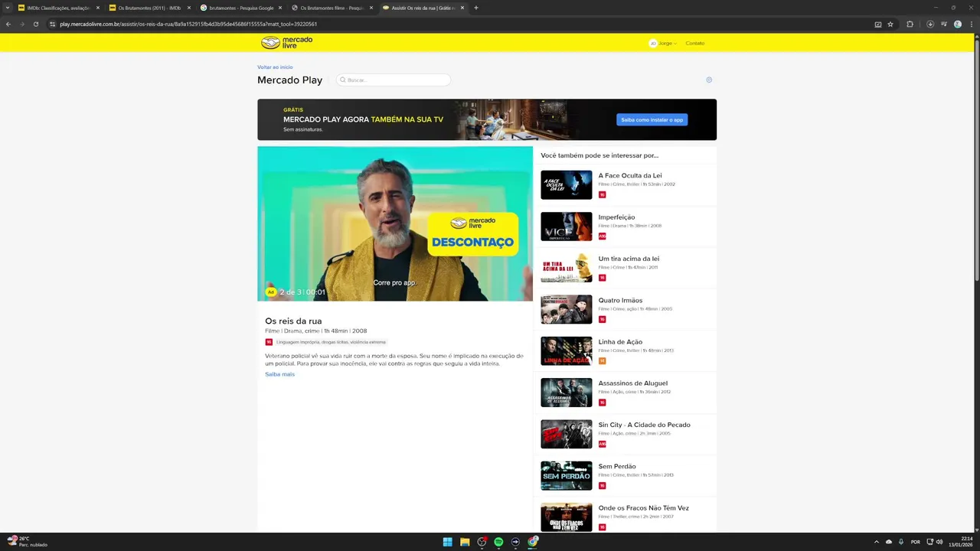Click the install app icon in address bar
The height and width of the screenshot is (551, 980).
pos(878,24)
